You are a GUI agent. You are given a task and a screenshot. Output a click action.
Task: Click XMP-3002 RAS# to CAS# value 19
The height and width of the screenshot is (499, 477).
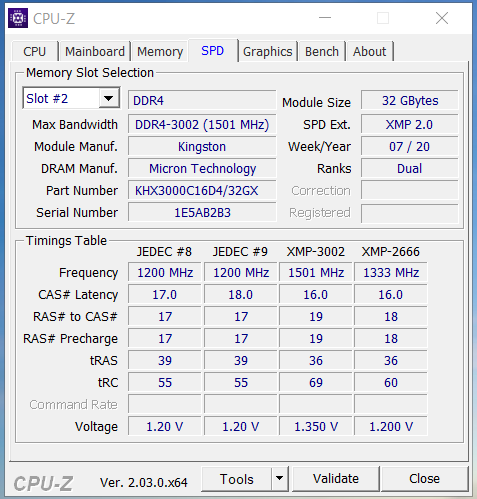[316, 316]
